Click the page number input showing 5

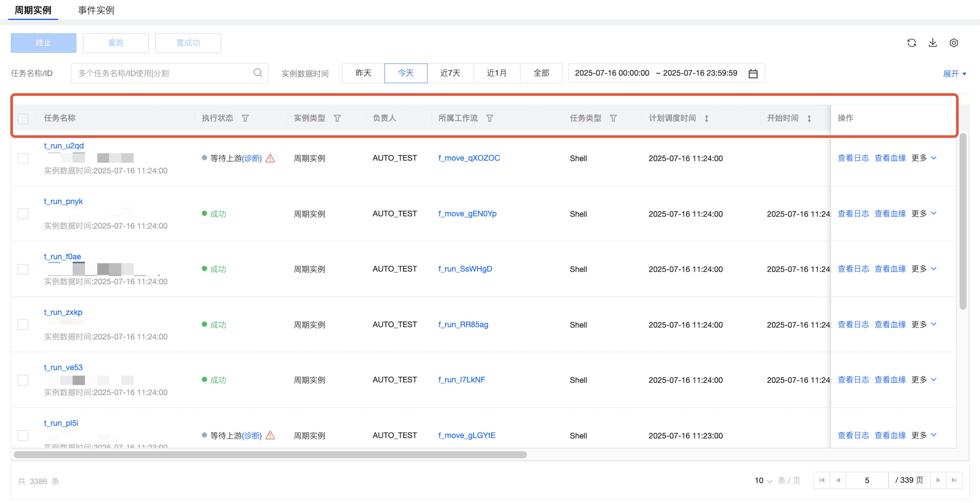point(867,480)
